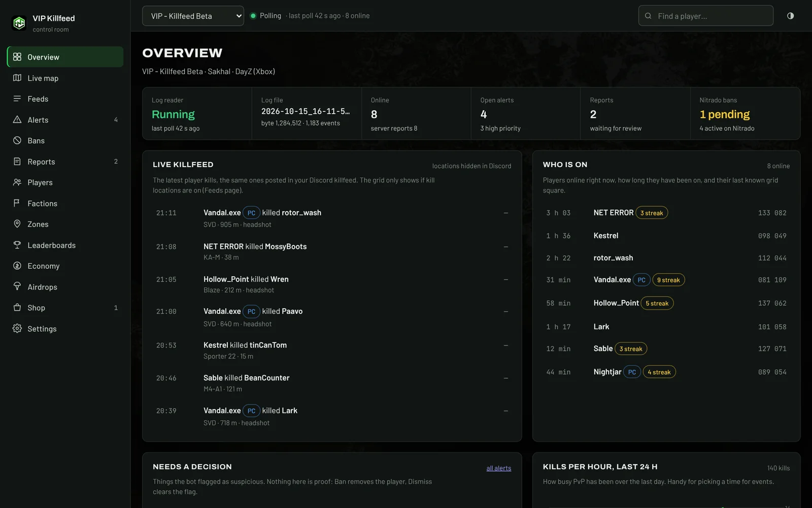The height and width of the screenshot is (508, 812).
Task: Click Lark in the online players list
Action: (x=601, y=327)
